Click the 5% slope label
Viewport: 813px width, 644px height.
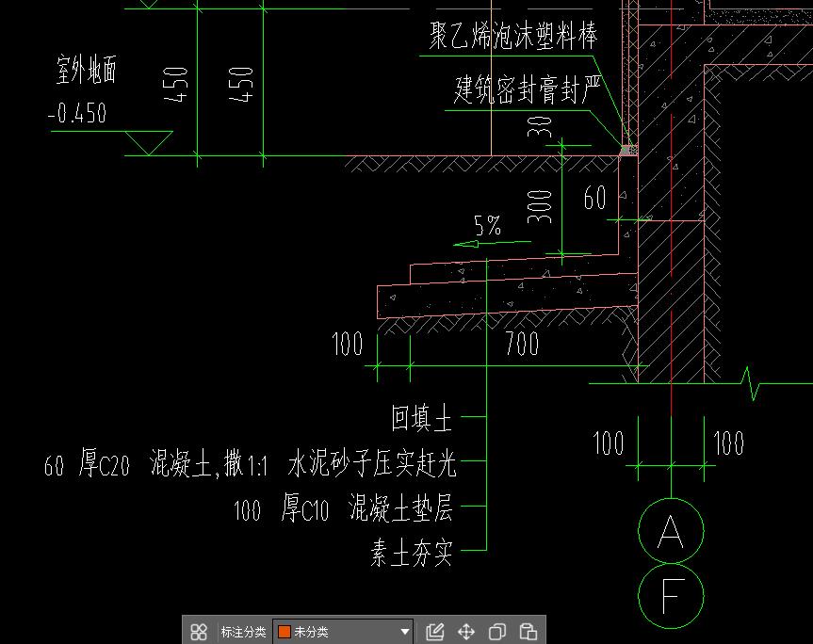[487, 225]
